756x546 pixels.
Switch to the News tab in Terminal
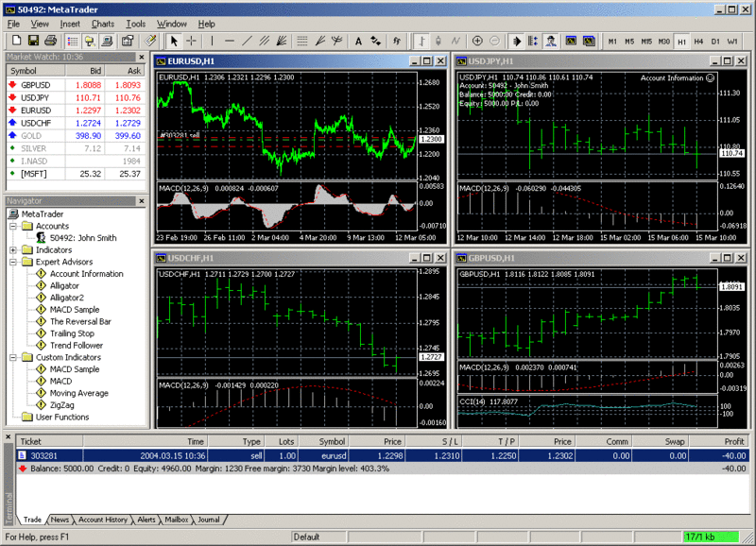coord(60,520)
